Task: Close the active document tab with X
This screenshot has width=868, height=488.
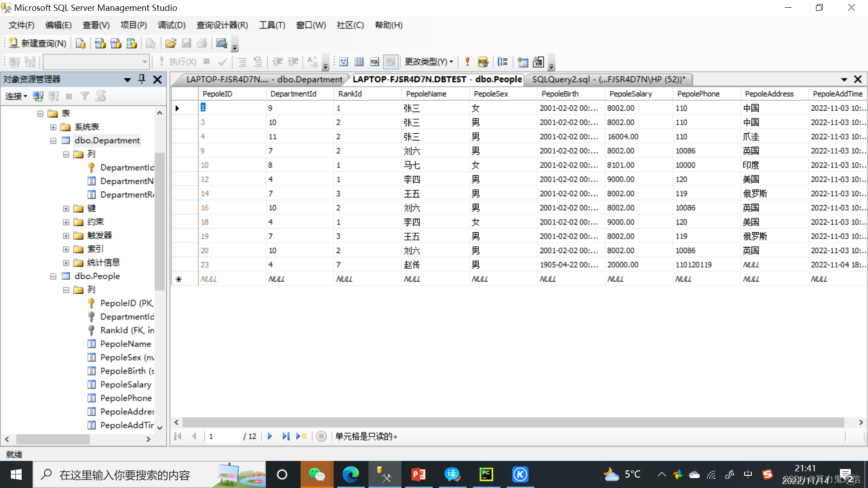Action: [x=858, y=80]
